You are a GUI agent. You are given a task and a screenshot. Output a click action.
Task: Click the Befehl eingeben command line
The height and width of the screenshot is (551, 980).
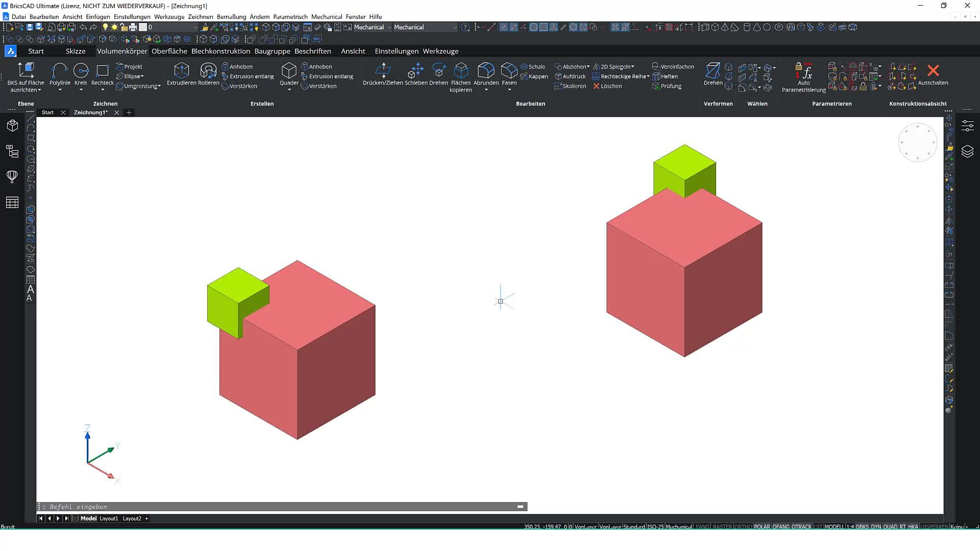[x=282, y=507]
